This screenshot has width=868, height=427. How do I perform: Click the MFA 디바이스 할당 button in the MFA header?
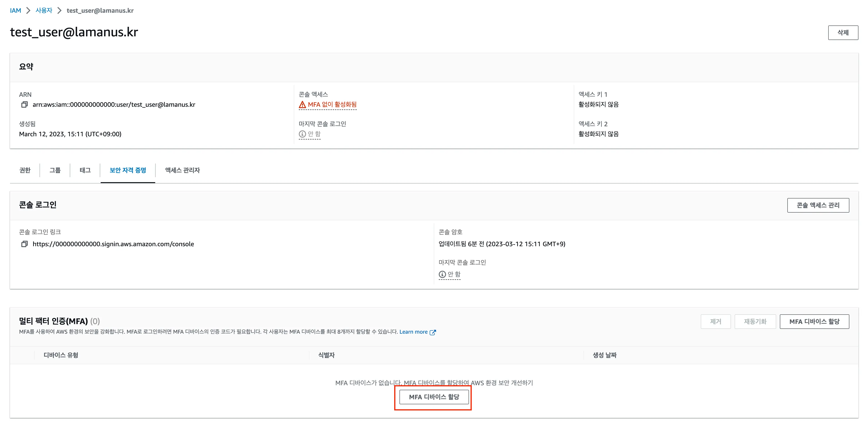tap(814, 322)
